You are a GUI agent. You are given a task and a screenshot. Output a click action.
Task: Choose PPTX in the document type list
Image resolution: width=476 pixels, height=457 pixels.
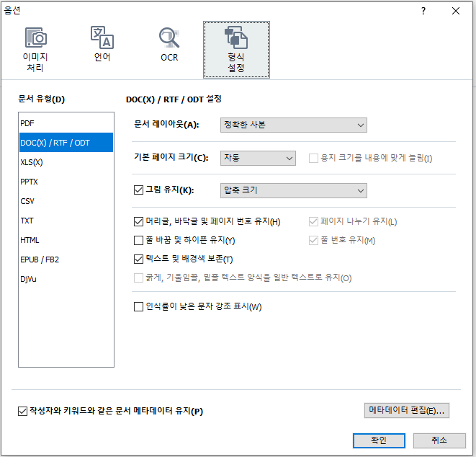coord(66,182)
